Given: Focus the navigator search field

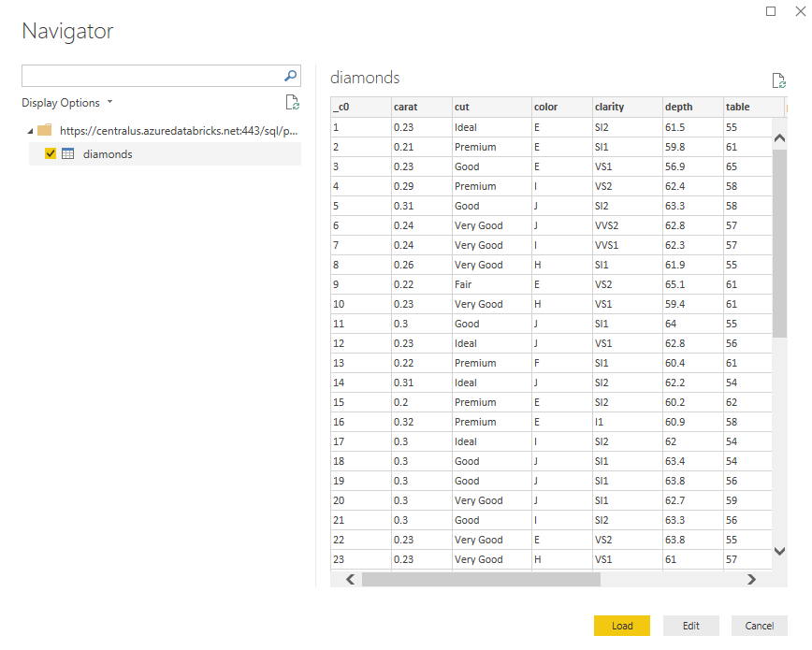Looking at the screenshot, I should point(152,76).
